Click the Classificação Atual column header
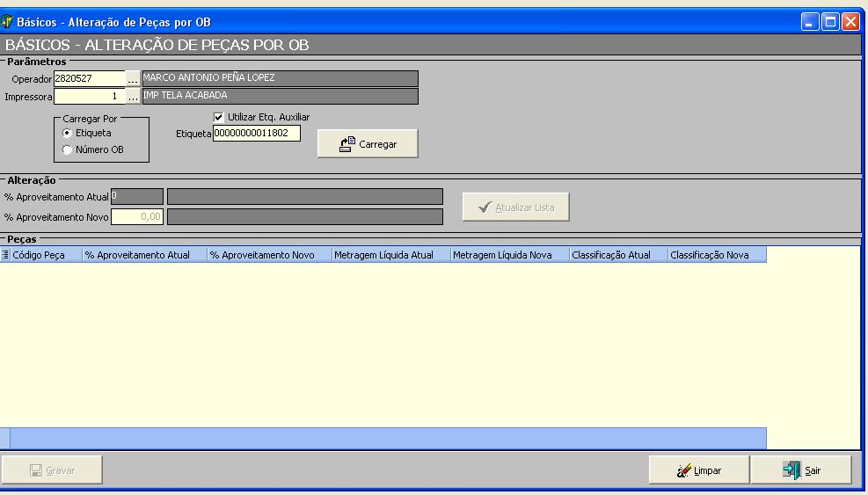The height and width of the screenshot is (495, 868). coord(617,255)
